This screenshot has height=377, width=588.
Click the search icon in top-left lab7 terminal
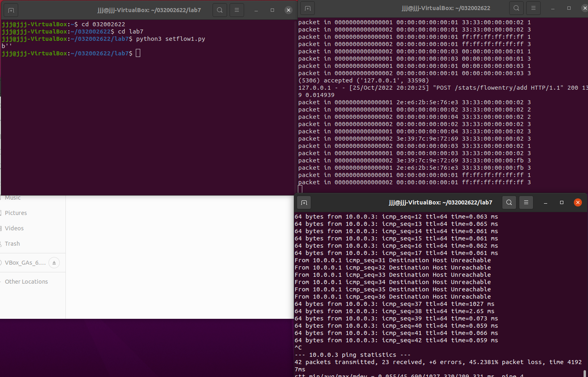click(x=219, y=10)
